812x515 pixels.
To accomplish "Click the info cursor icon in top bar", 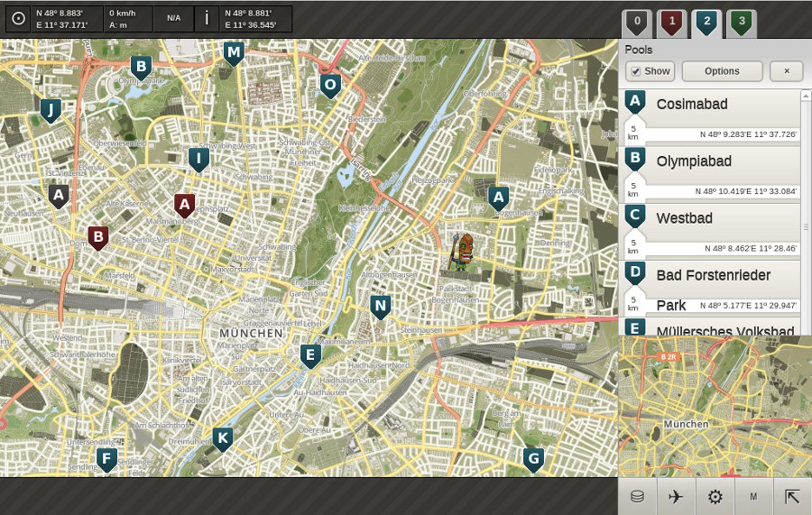I will [208, 19].
